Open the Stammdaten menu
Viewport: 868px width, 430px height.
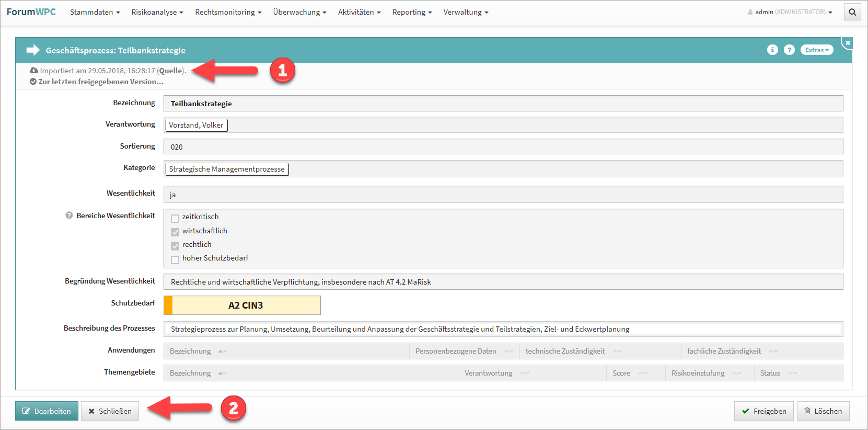95,12
